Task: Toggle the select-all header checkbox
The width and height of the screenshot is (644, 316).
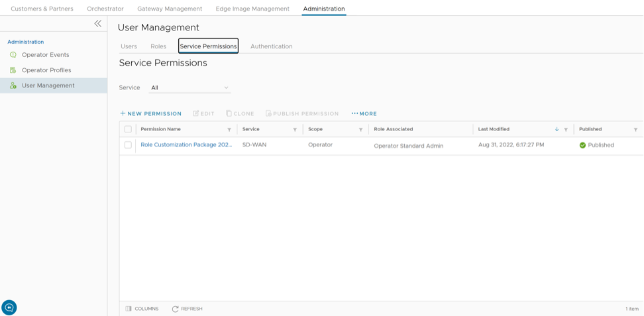Action: [128, 129]
